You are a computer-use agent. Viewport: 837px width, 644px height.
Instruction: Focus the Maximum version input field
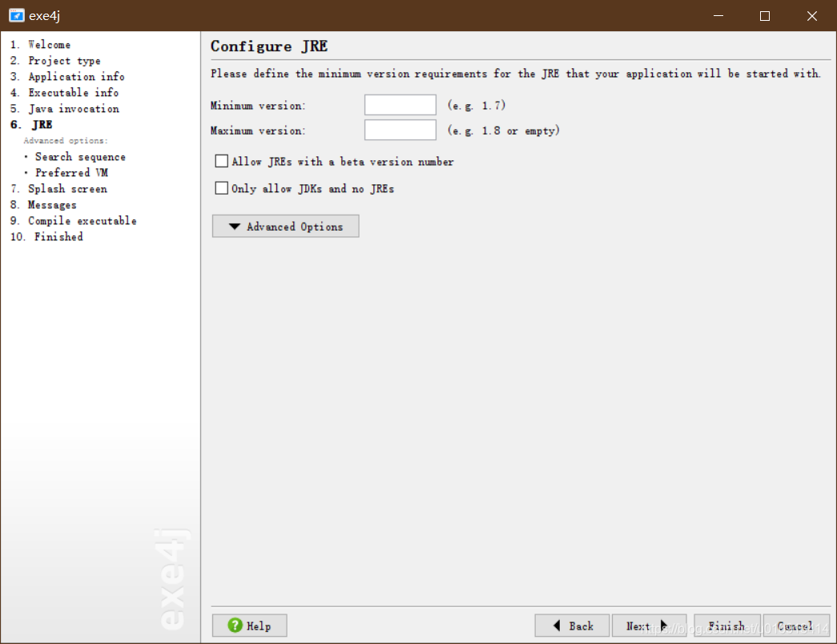[400, 130]
